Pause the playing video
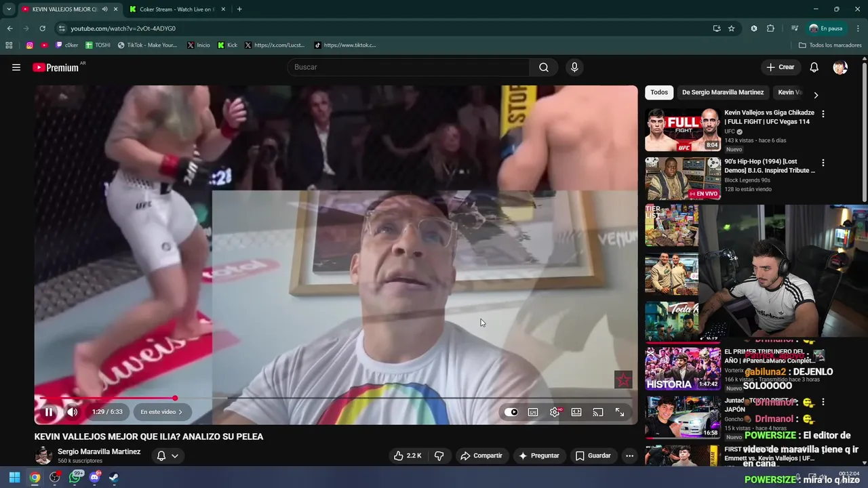The image size is (868, 488). (x=49, y=412)
